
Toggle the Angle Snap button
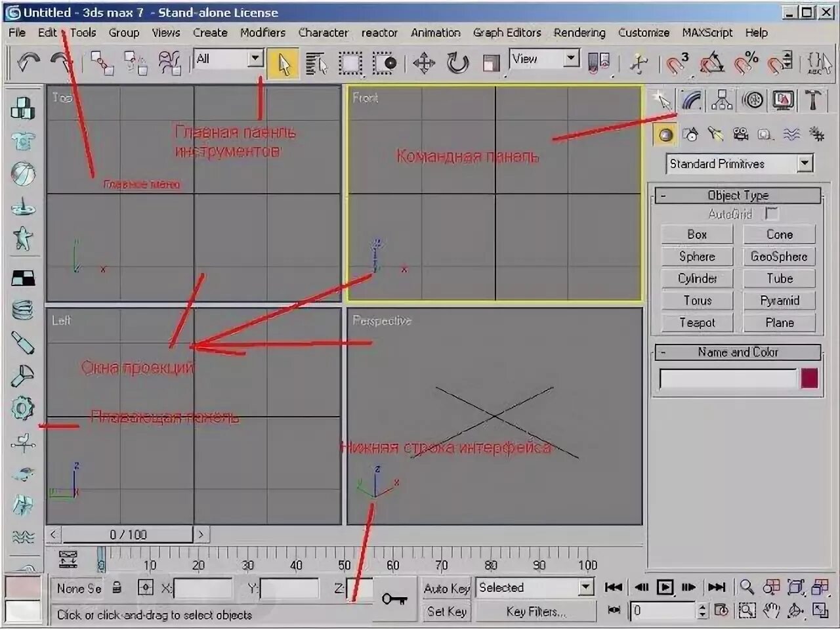coord(712,64)
